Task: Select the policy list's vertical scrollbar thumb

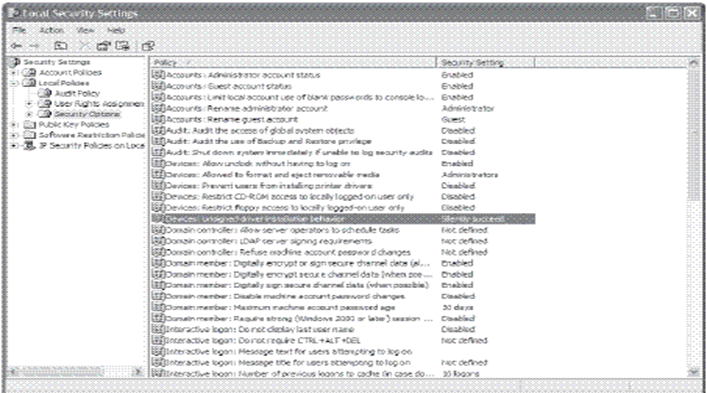Action: [693, 135]
